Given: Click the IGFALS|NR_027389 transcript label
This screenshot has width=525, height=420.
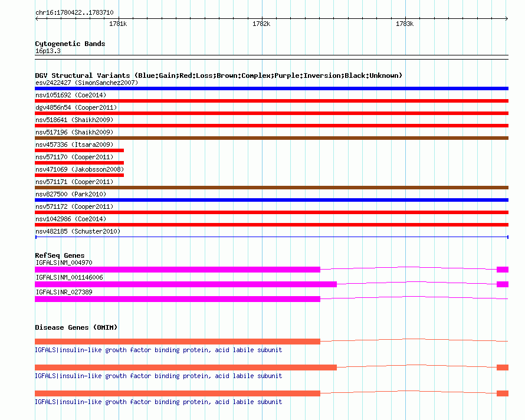Looking at the screenshot, I should click(x=64, y=292).
